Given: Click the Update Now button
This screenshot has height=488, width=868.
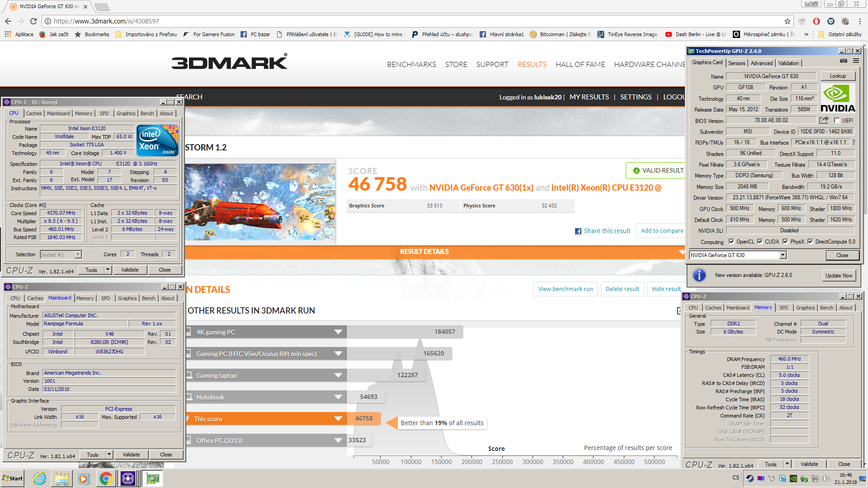Looking at the screenshot, I should (839, 276).
